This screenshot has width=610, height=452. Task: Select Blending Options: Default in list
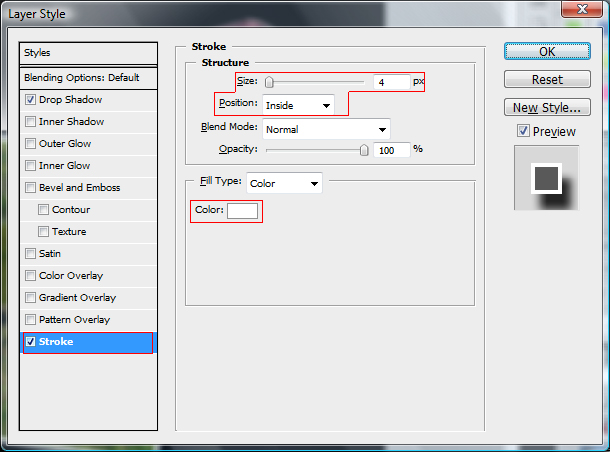pos(89,78)
